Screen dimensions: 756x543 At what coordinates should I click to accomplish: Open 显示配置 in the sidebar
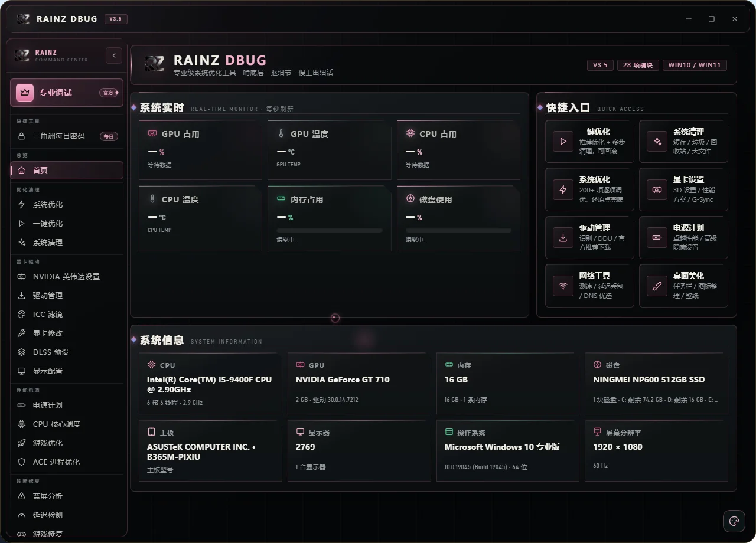67,371
